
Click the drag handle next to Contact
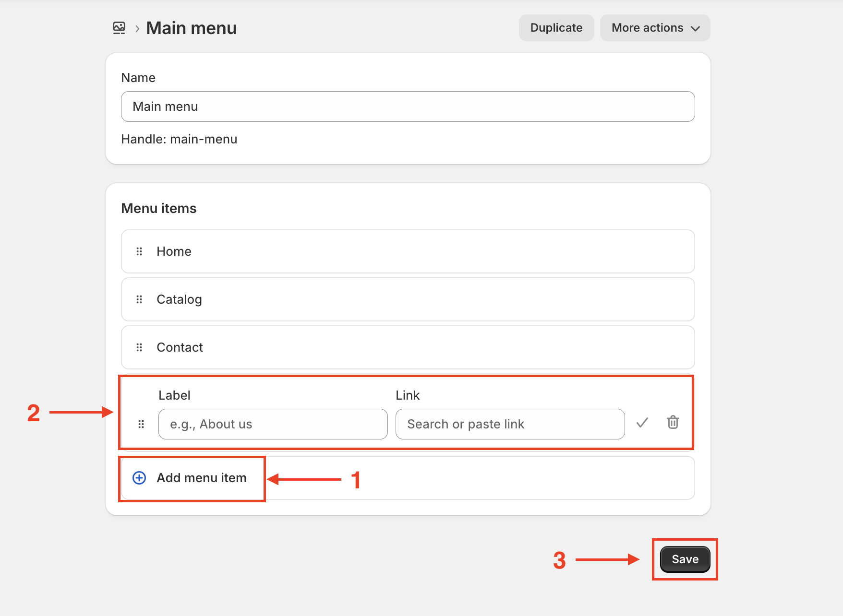coord(139,347)
